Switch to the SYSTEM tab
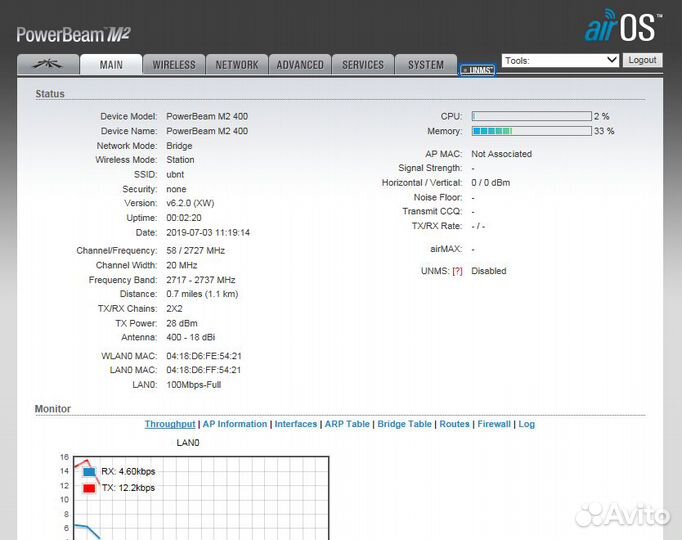This screenshot has width=682, height=540. 426,64
